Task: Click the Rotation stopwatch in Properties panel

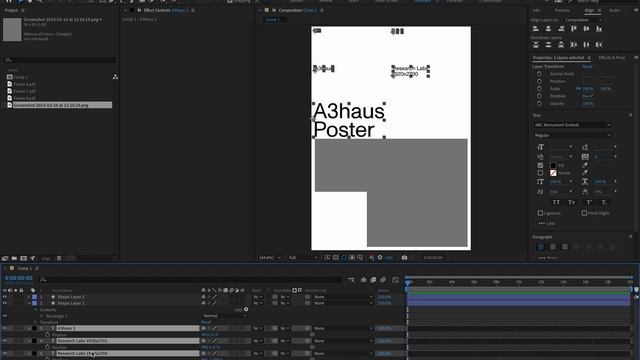Action: [540, 96]
